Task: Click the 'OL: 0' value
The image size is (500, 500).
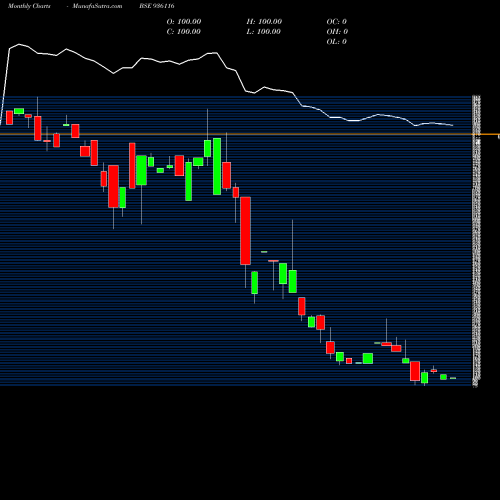Action: (336, 42)
